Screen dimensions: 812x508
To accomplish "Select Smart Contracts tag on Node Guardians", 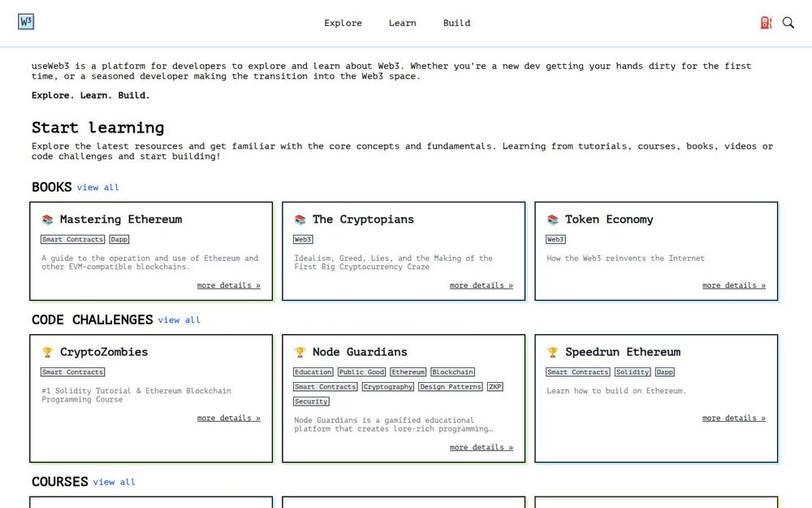I will pyautogui.click(x=326, y=387).
